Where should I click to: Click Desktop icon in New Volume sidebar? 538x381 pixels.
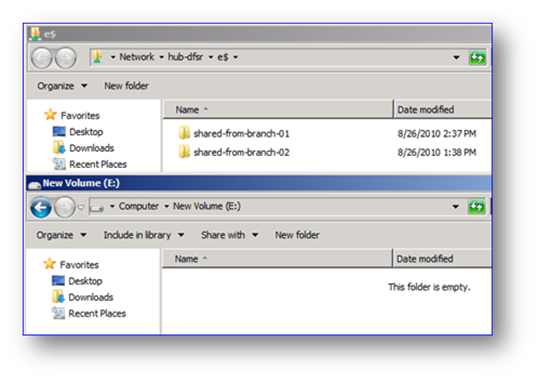click(x=58, y=281)
